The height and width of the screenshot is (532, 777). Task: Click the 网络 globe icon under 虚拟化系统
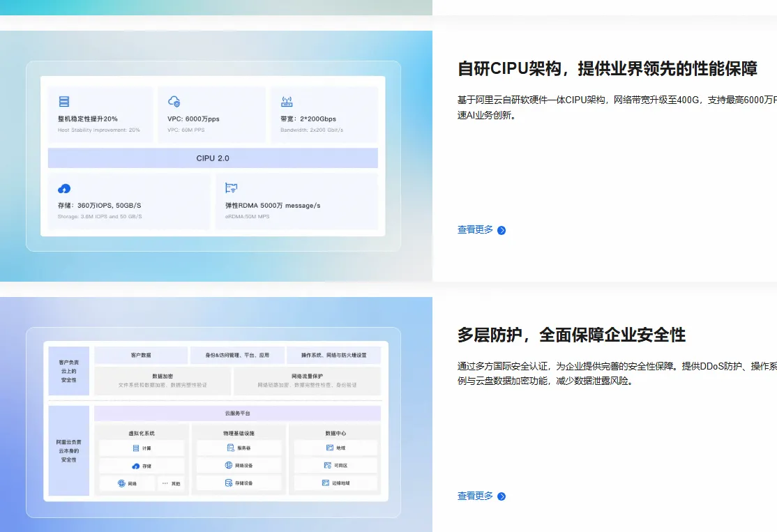click(x=121, y=483)
